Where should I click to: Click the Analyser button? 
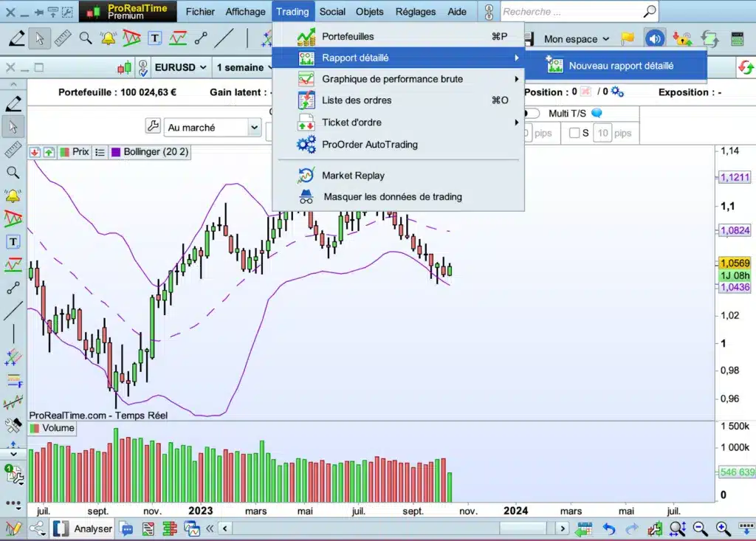(92, 528)
